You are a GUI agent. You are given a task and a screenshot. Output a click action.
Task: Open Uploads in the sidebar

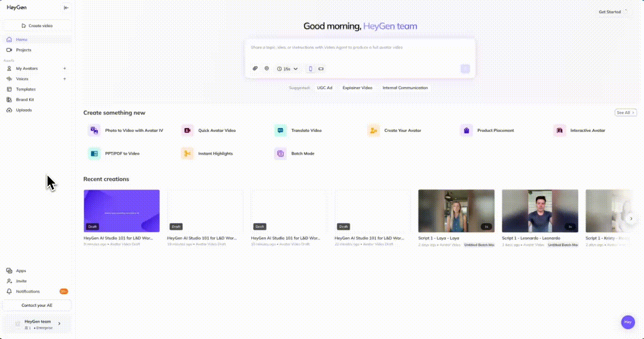coord(37,110)
